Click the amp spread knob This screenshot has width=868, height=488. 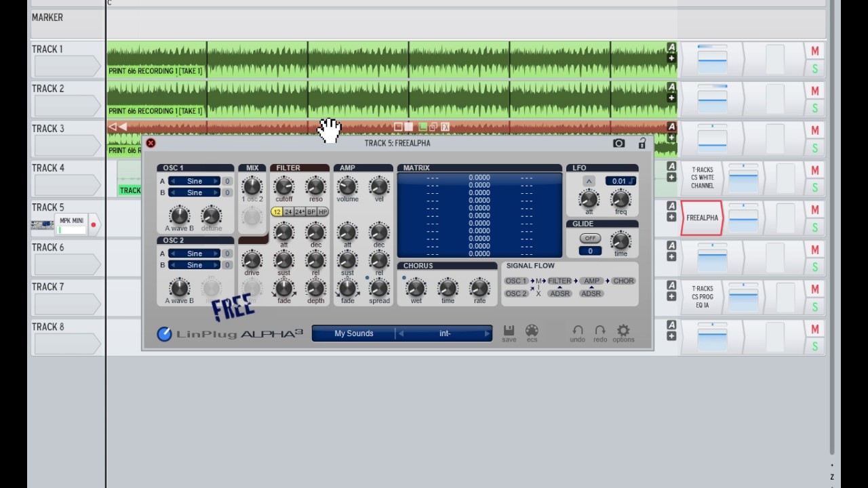tap(379, 287)
